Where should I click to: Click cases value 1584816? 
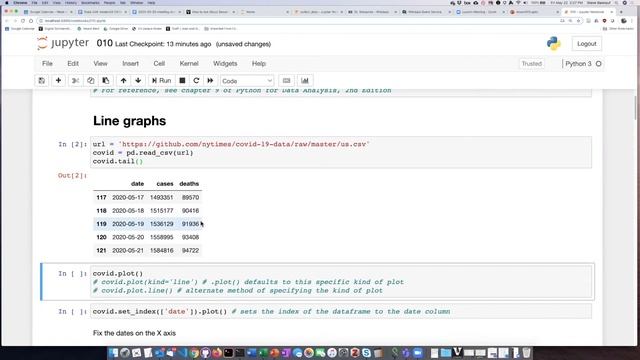pos(162,251)
